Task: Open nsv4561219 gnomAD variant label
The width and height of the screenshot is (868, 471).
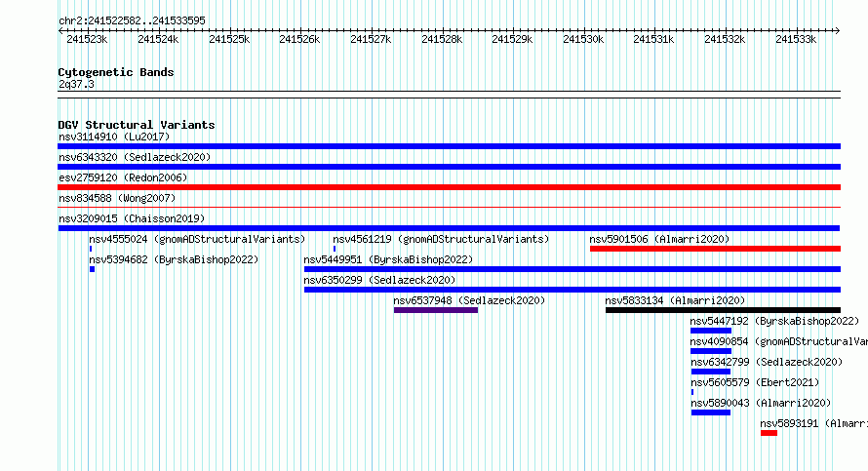Action: coord(441,239)
